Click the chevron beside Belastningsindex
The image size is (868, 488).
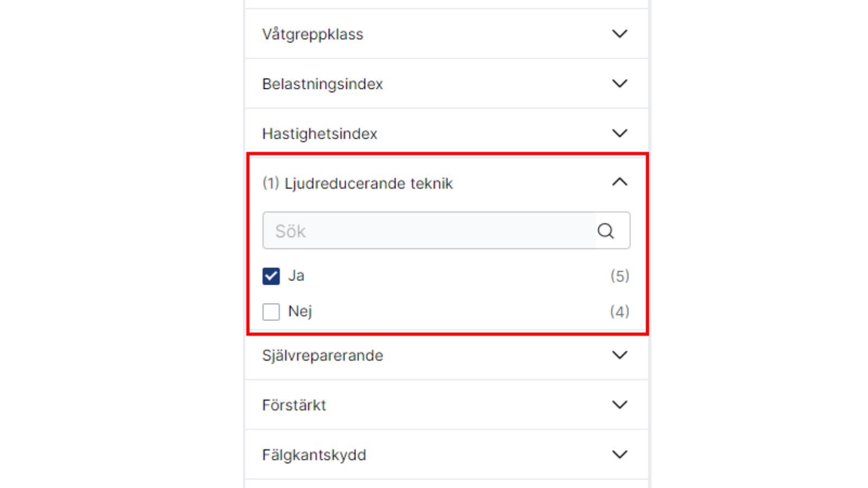point(619,84)
